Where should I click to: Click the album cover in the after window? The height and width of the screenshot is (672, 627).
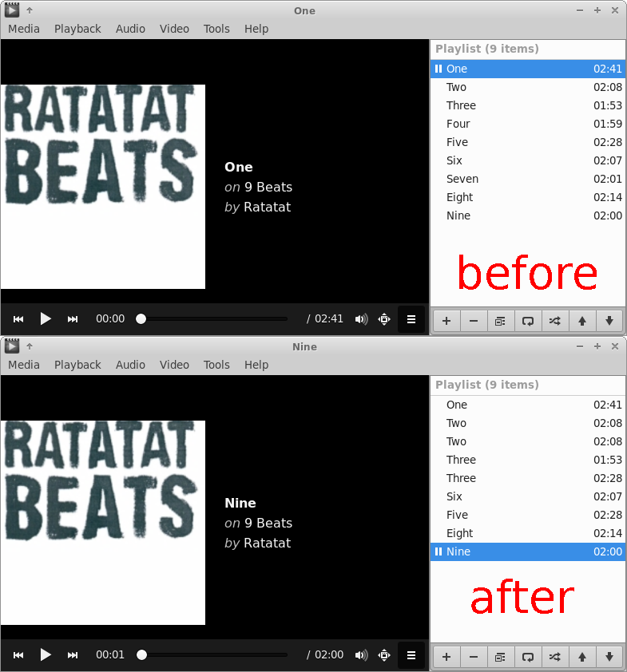(x=103, y=523)
